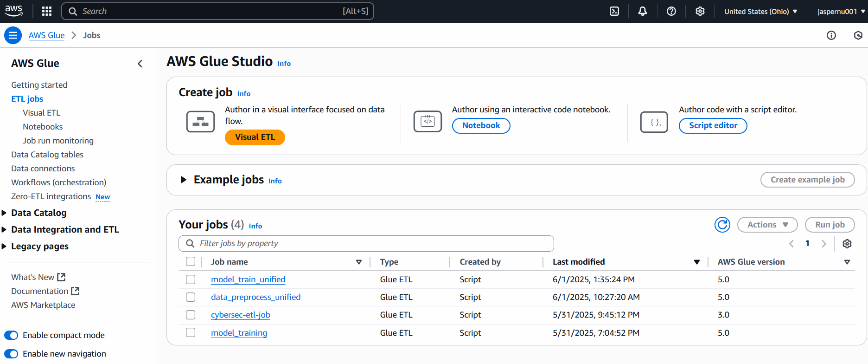Expand Legacy pages section
Image resolution: width=868 pixels, height=364 pixels.
(4, 246)
